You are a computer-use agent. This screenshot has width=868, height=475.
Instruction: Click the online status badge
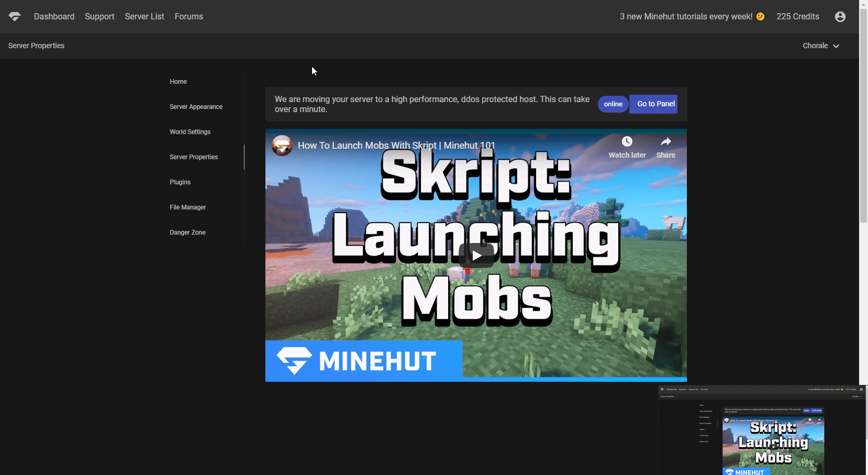tap(613, 104)
